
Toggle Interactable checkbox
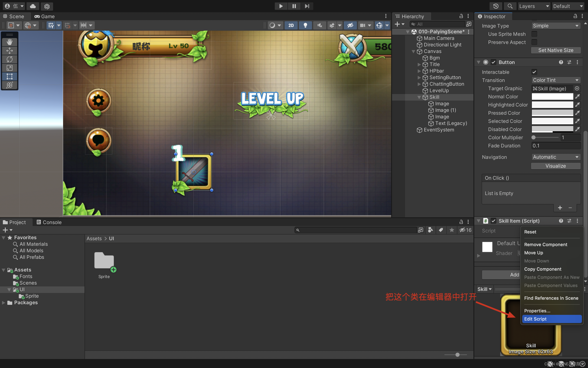pos(534,72)
